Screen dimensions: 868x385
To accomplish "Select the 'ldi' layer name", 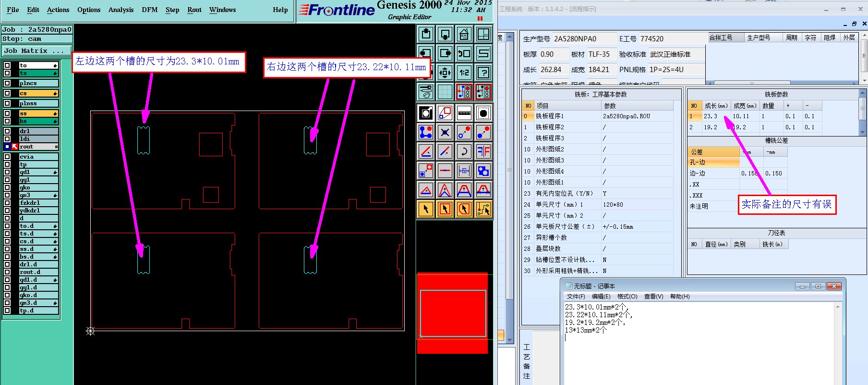I will [38, 139].
